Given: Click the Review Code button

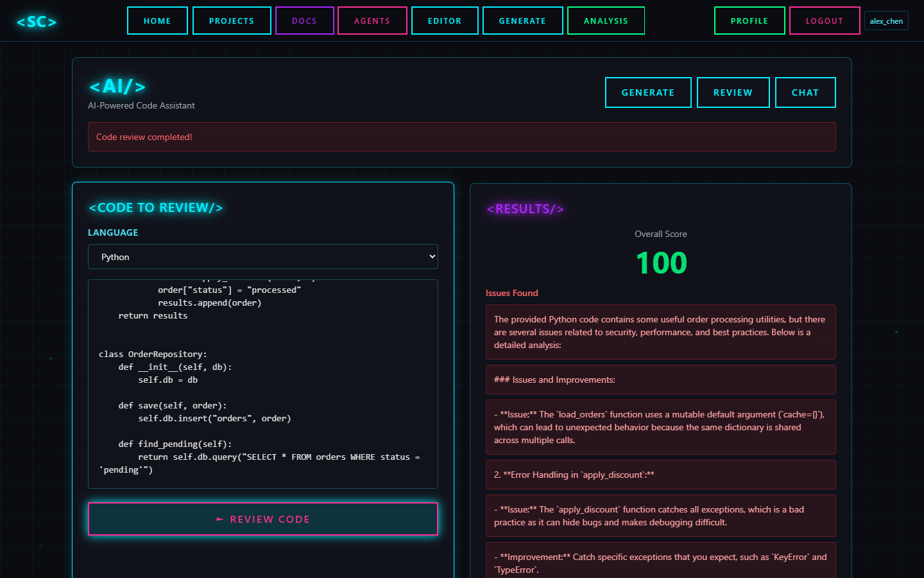Looking at the screenshot, I should [x=263, y=519].
